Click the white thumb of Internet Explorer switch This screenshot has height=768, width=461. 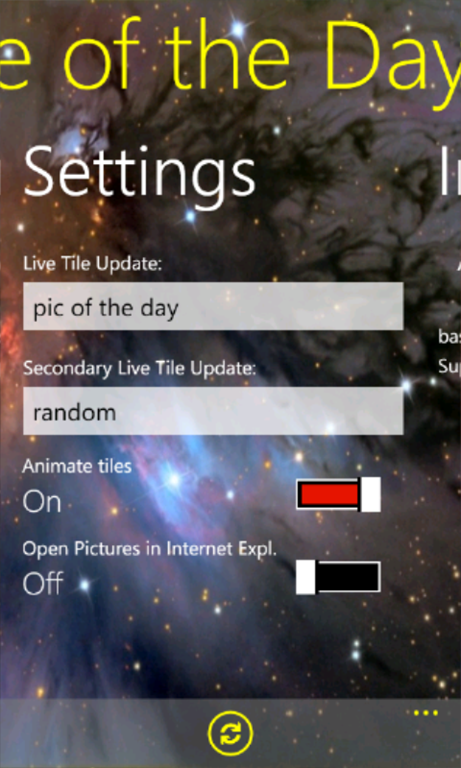[306, 578]
